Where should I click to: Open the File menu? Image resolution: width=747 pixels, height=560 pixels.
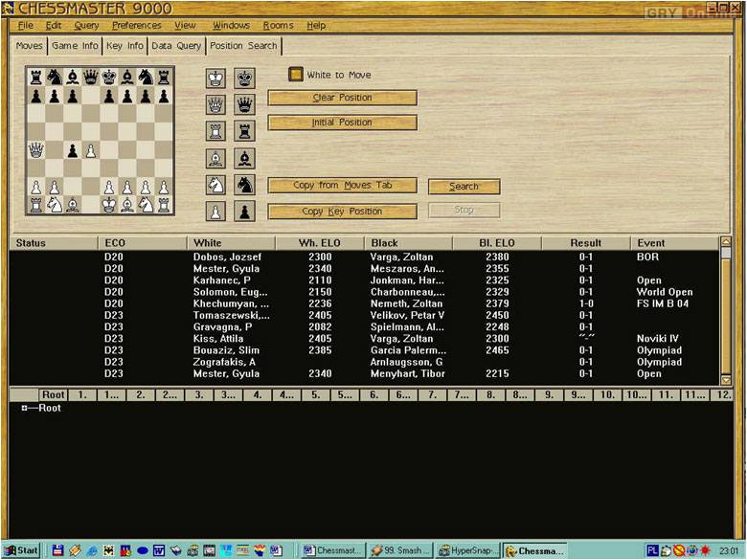[x=25, y=25]
